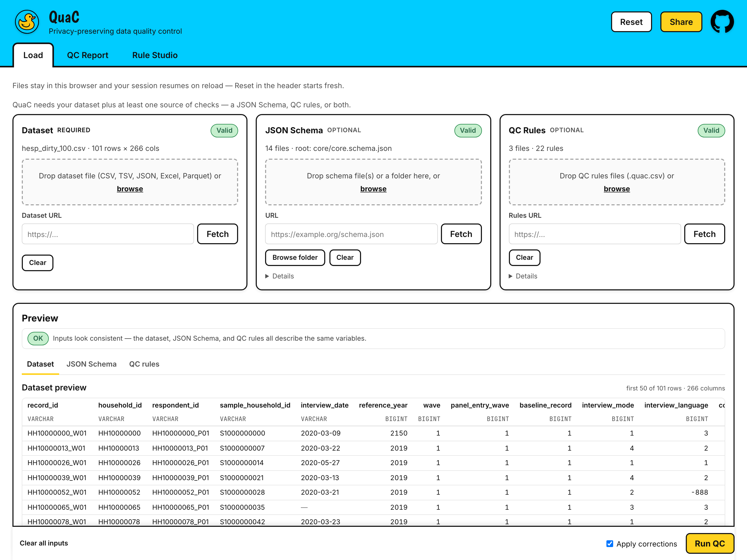Click the interview_mode column header
Image resolution: width=747 pixels, height=560 pixels.
click(x=608, y=405)
